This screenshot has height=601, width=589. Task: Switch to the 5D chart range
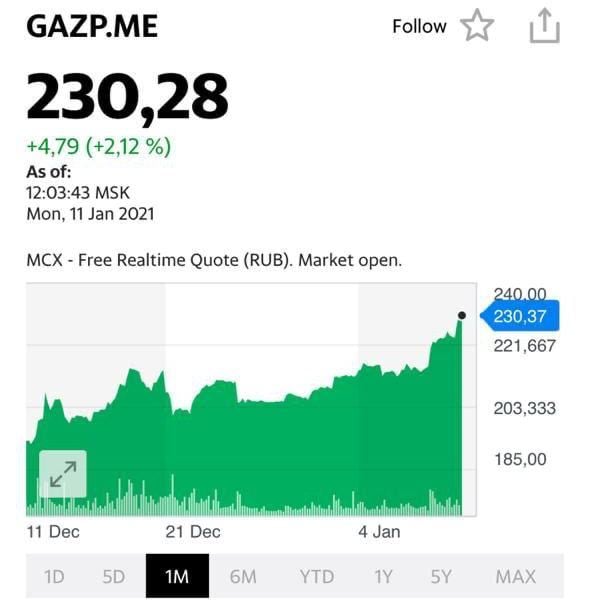click(x=114, y=576)
